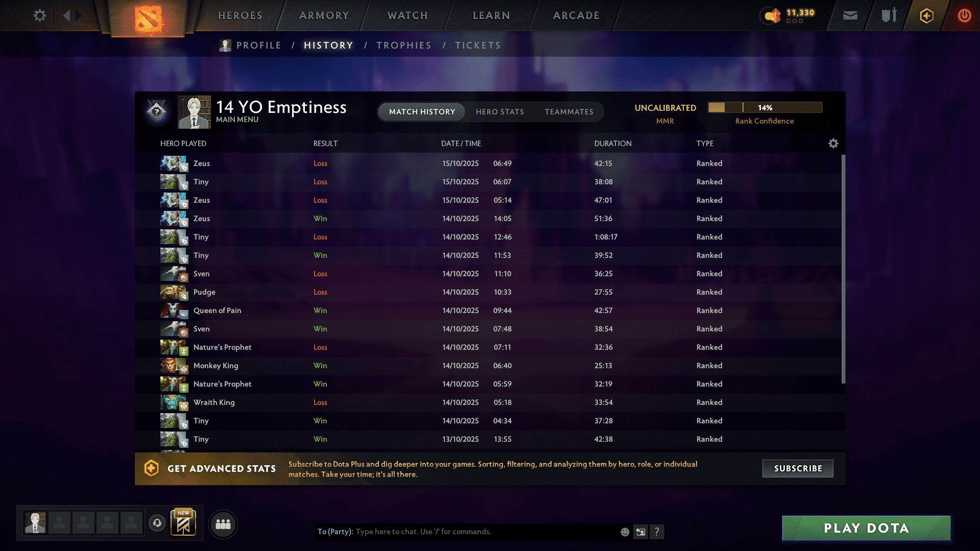This screenshot has height=551, width=980.
Task: Click the red power quit icon
Action: (964, 15)
